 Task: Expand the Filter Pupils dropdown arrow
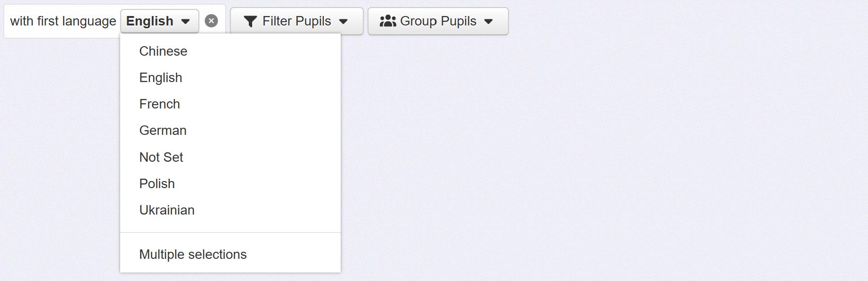[344, 22]
